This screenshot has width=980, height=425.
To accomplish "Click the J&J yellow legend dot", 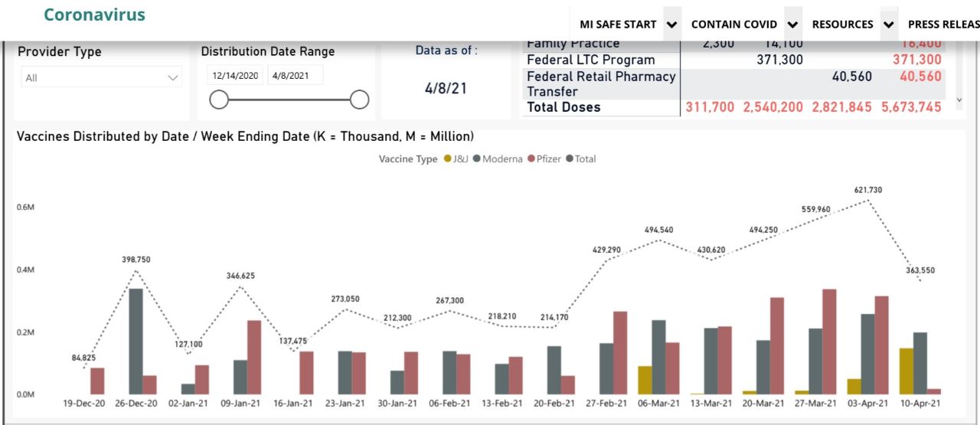I will coord(447,159).
